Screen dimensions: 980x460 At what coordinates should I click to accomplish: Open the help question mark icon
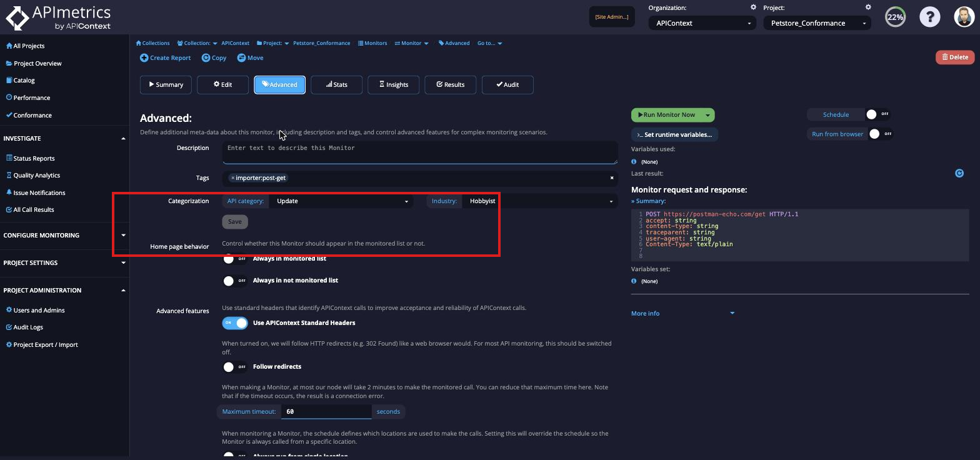[x=930, y=17]
